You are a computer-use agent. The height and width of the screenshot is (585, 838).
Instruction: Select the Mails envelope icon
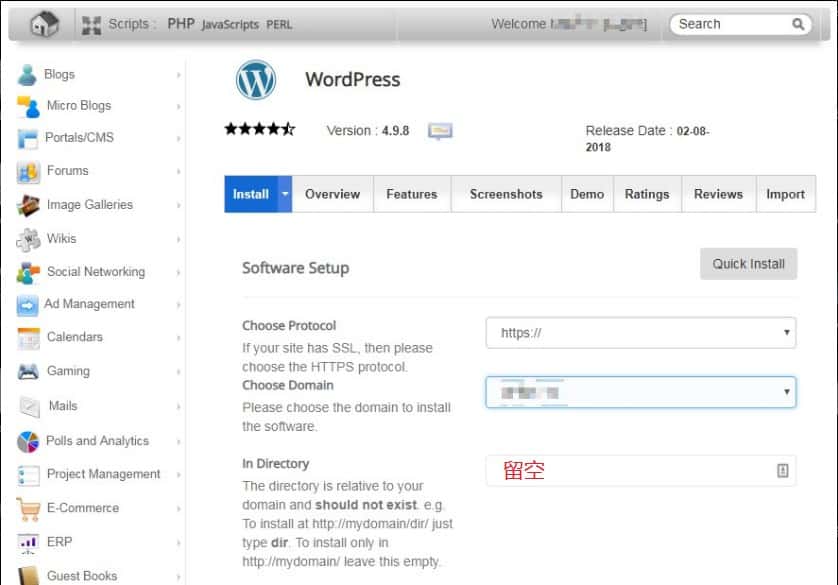(x=29, y=407)
